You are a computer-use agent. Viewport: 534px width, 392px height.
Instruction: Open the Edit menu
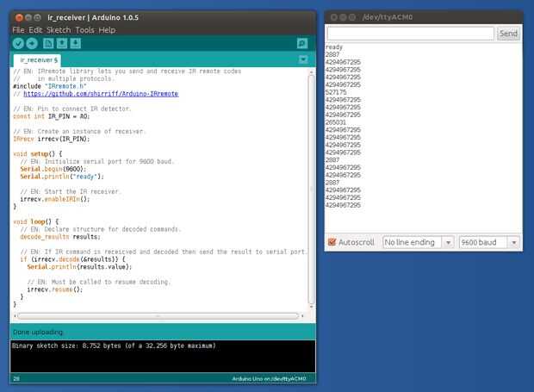point(35,30)
